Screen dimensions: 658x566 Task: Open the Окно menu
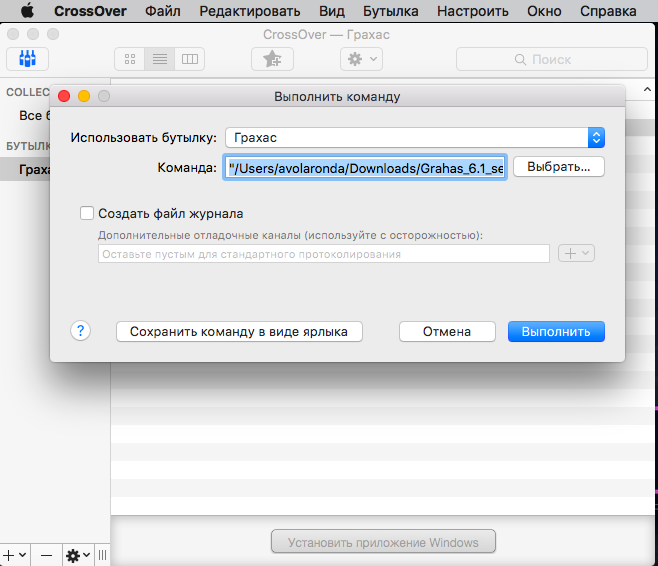544,11
